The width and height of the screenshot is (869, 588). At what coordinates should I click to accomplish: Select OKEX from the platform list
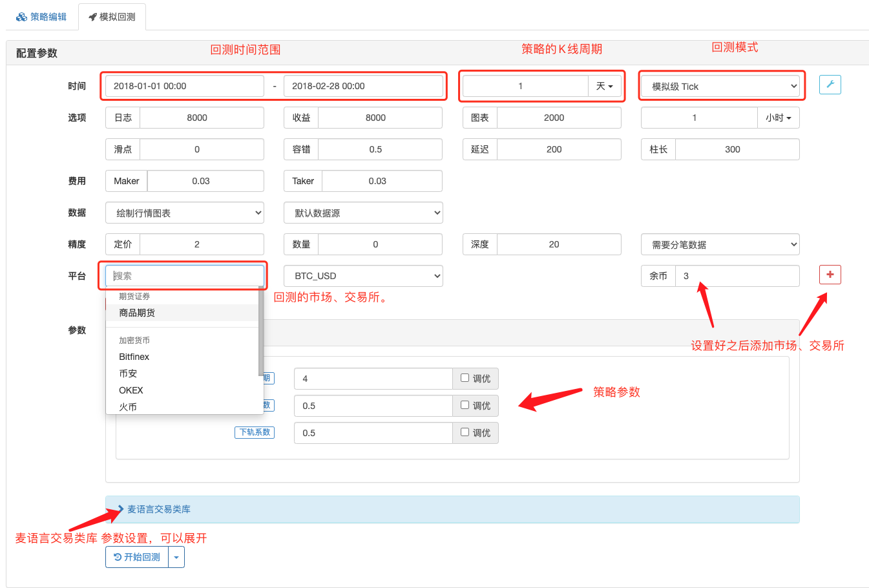[131, 390]
